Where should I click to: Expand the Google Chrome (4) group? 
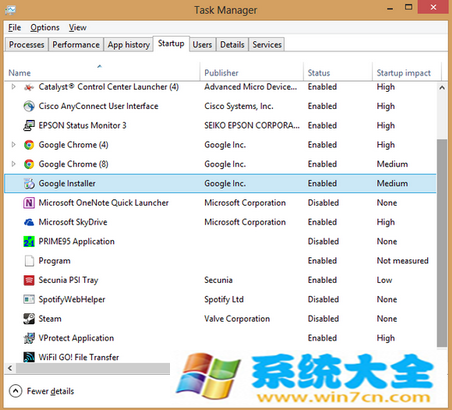click(13, 145)
